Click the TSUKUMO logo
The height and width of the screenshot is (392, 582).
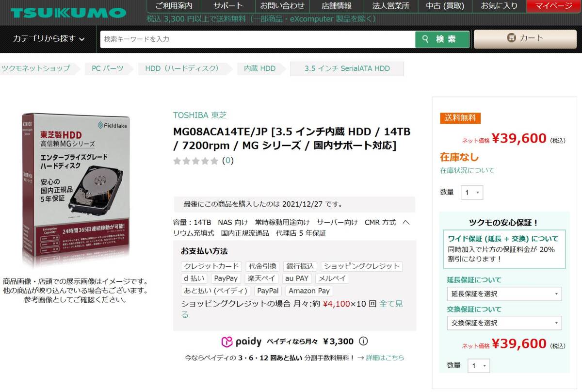point(68,13)
